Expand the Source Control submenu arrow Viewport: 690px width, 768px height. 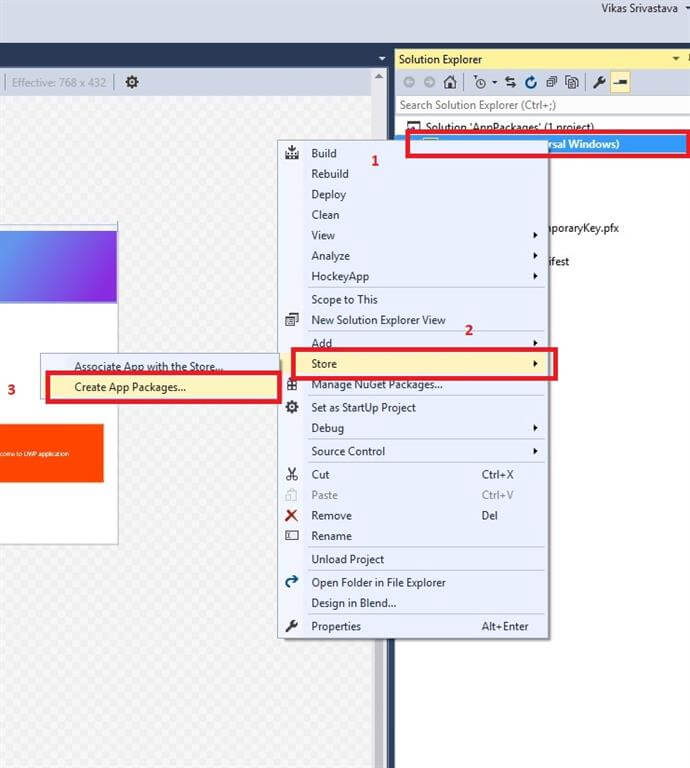[x=535, y=451]
